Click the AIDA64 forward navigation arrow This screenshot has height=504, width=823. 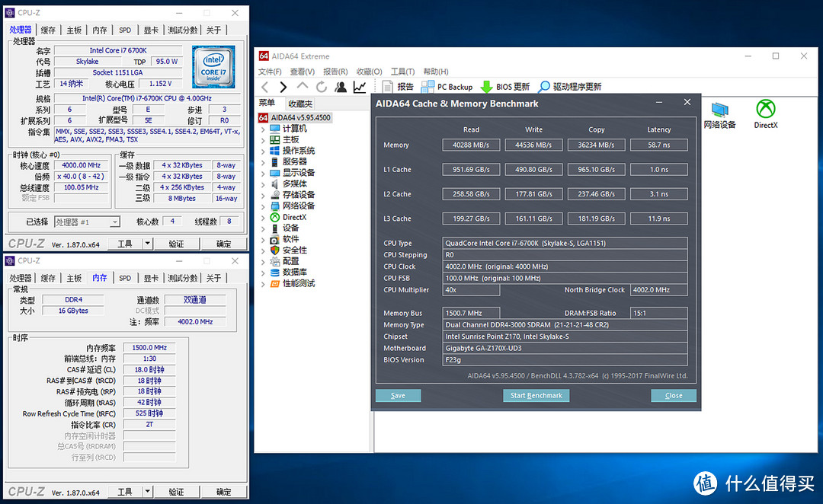[x=283, y=87]
